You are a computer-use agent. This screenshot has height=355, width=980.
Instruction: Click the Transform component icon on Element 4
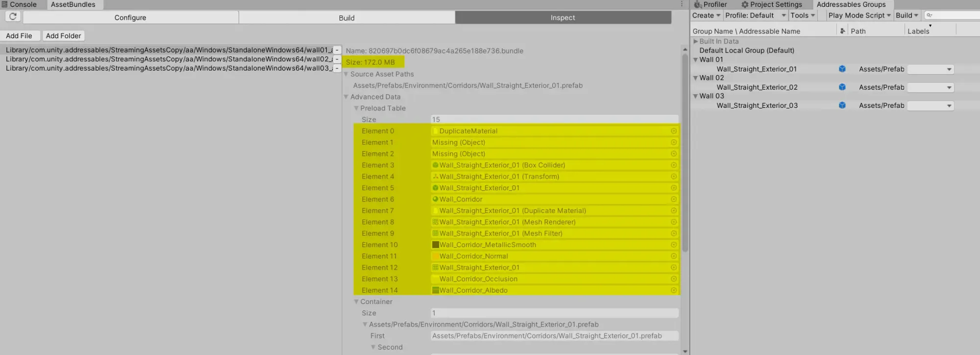[435, 177]
